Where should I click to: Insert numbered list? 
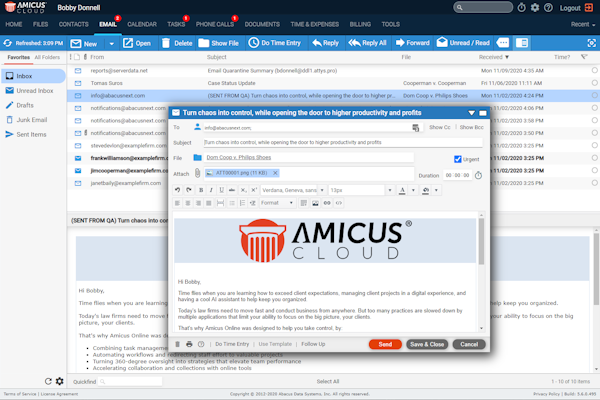(x=242, y=203)
